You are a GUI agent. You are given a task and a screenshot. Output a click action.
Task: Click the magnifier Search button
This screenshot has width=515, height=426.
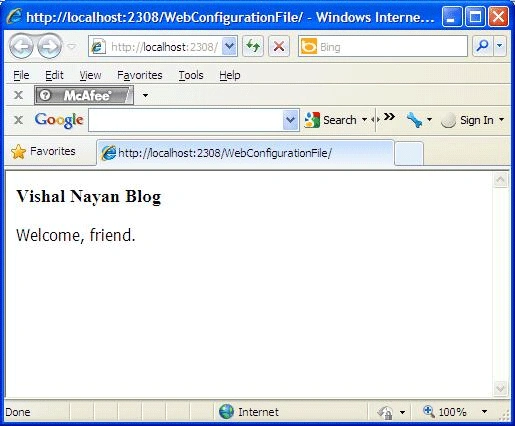tap(482, 46)
